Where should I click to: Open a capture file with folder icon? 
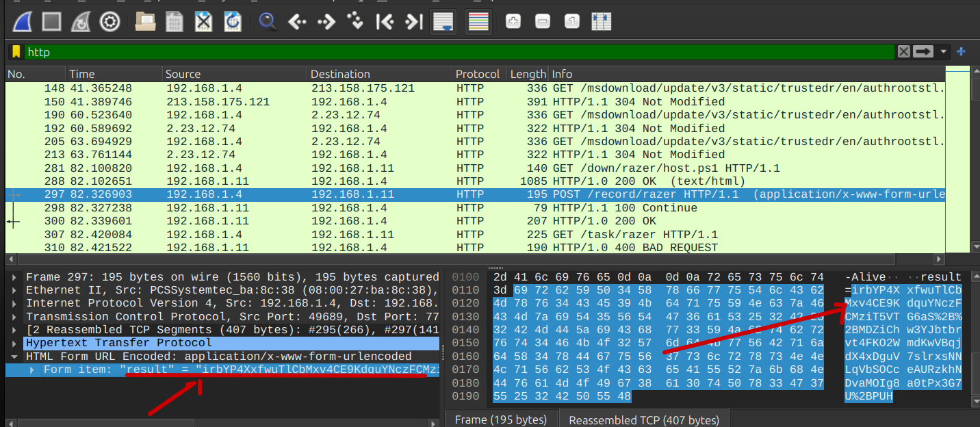point(145,21)
